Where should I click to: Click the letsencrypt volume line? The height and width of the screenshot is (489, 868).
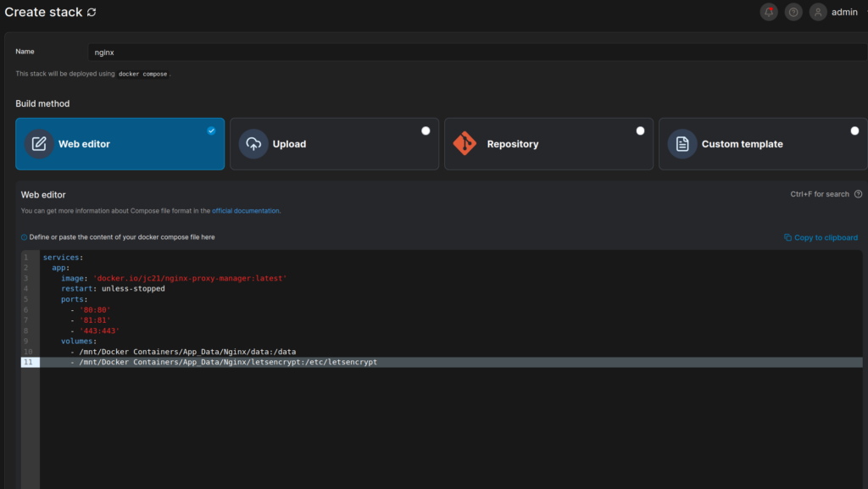pyautogui.click(x=224, y=363)
